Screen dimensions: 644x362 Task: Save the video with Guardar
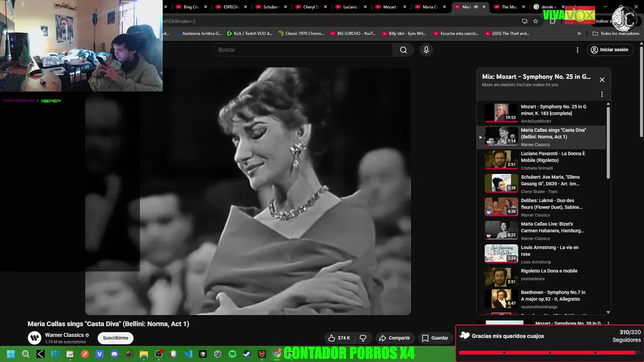pos(435,338)
